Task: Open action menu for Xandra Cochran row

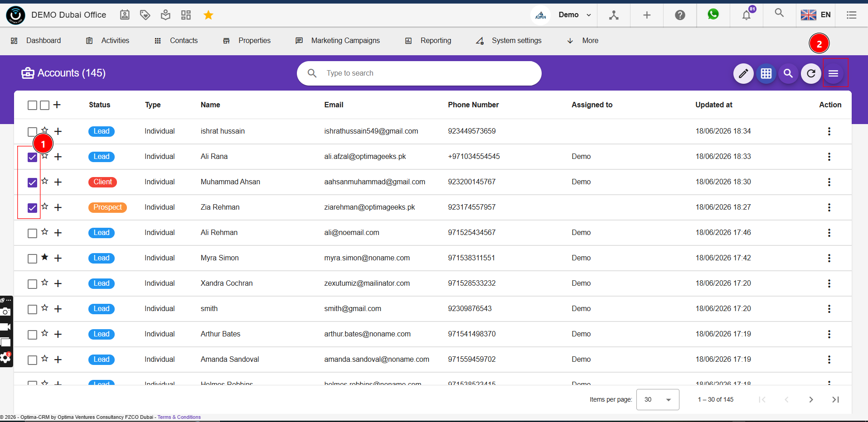Action: [x=829, y=283]
